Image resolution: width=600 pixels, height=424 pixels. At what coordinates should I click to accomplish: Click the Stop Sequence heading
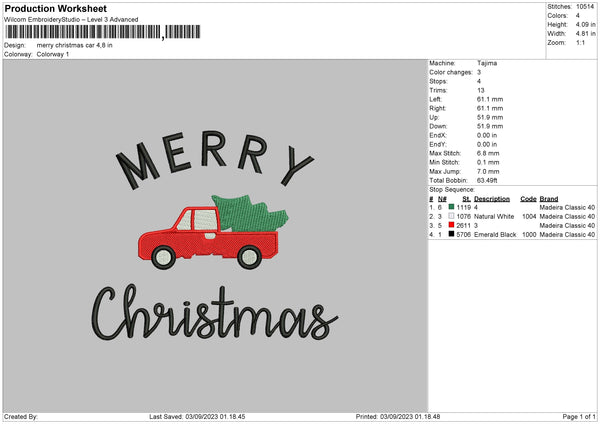pyautogui.click(x=452, y=189)
